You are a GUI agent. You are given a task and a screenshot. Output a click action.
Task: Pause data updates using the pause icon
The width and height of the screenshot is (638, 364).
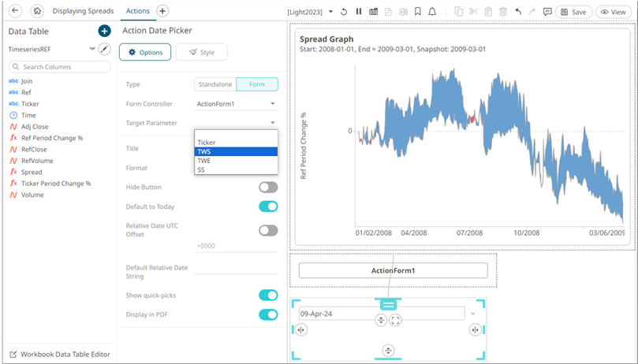[x=359, y=12]
